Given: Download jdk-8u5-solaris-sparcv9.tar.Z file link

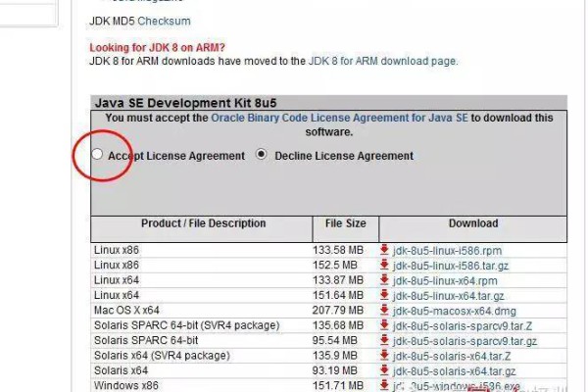Looking at the screenshot, I should (463, 326).
